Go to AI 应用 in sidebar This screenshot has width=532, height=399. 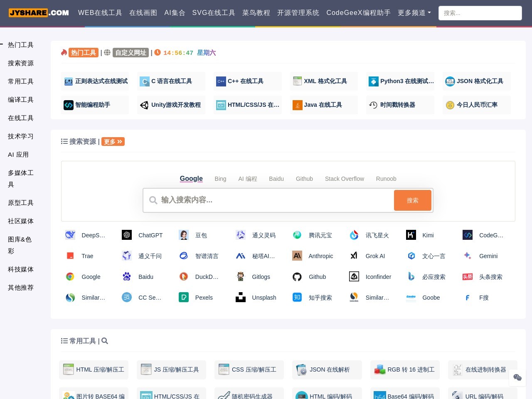coord(18,155)
